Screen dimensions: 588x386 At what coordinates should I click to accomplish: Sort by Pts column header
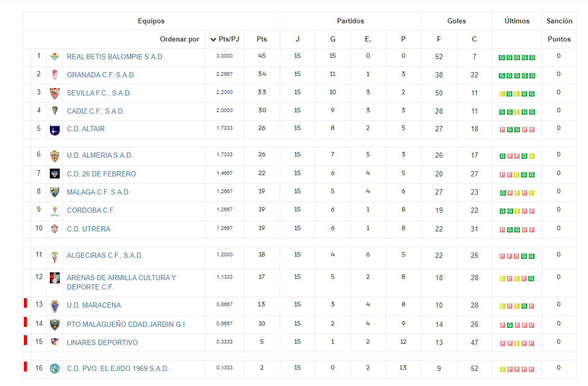click(x=262, y=39)
